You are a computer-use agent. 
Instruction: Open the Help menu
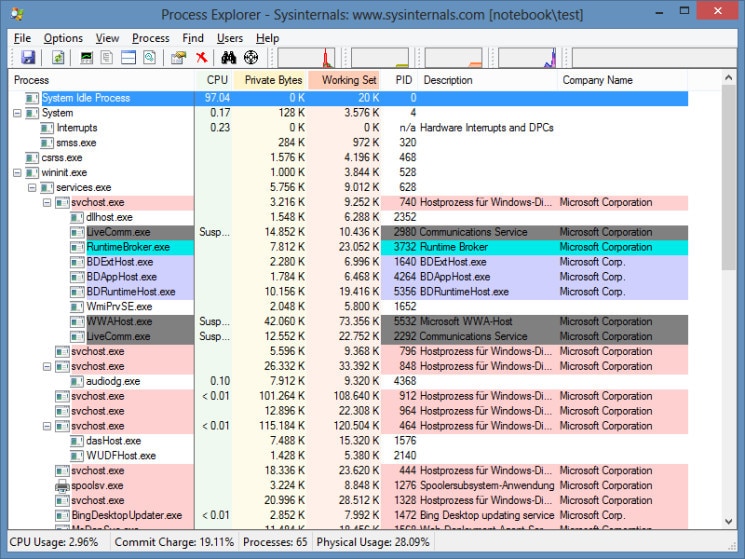pos(267,38)
